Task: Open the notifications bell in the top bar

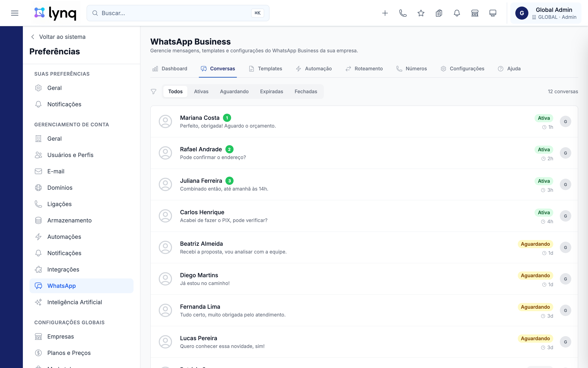Action: [x=457, y=13]
